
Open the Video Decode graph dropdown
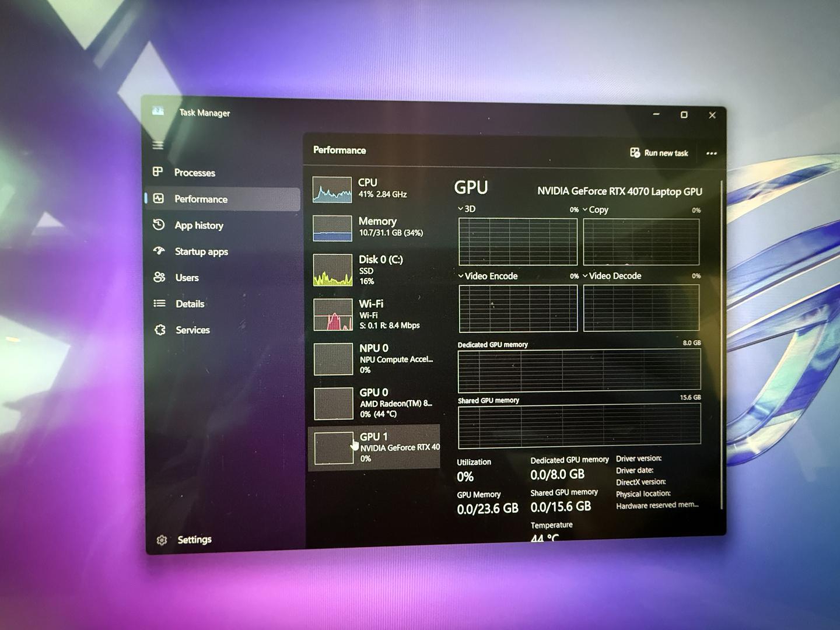[x=612, y=276]
